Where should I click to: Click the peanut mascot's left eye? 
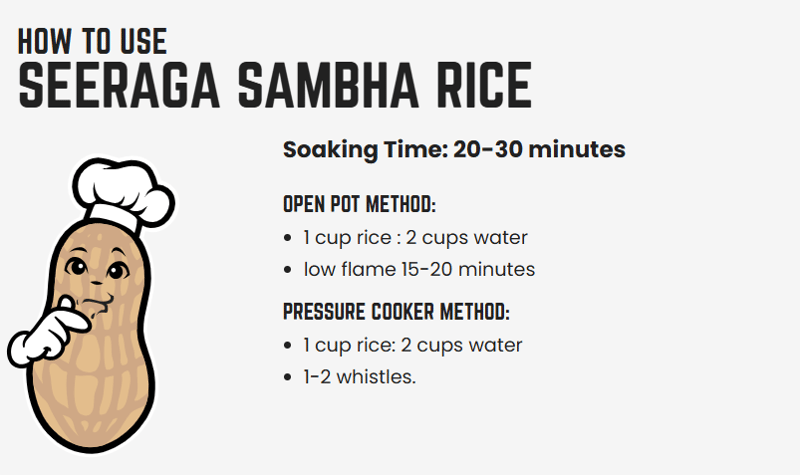pyautogui.click(x=78, y=267)
